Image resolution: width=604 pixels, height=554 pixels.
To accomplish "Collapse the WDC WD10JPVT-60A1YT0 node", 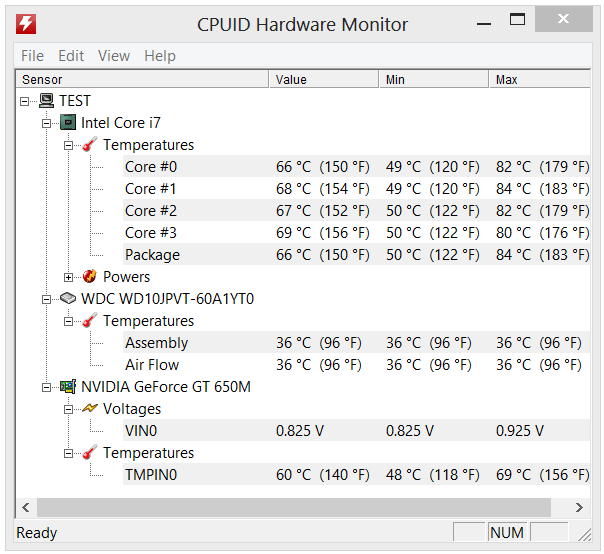I will 46,299.
